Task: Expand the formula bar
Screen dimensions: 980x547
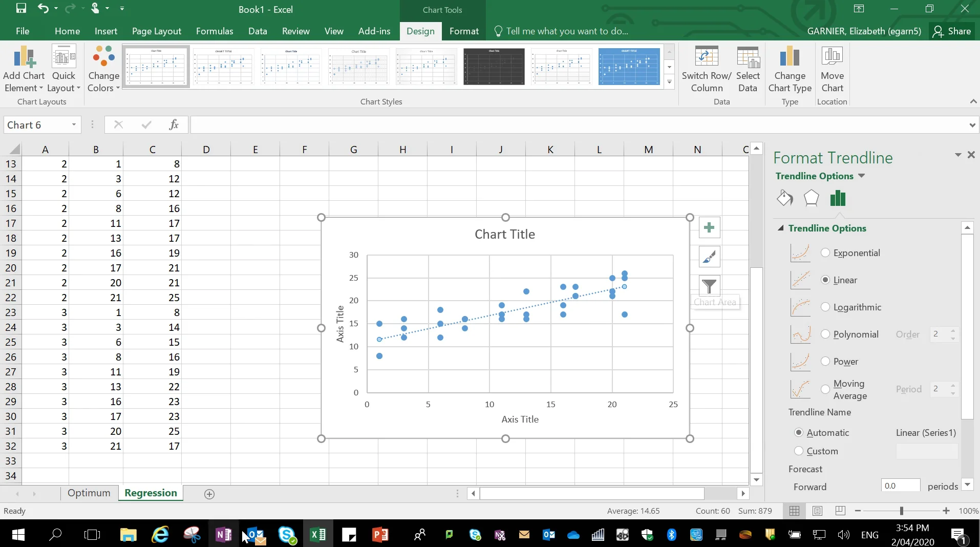Action: [972, 125]
